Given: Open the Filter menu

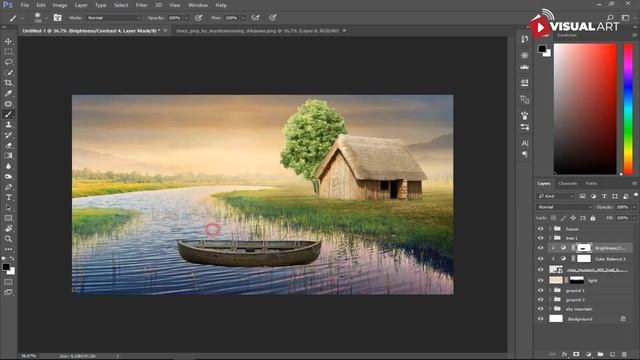Looking at the screenshot, I should (x=142, y=5).
